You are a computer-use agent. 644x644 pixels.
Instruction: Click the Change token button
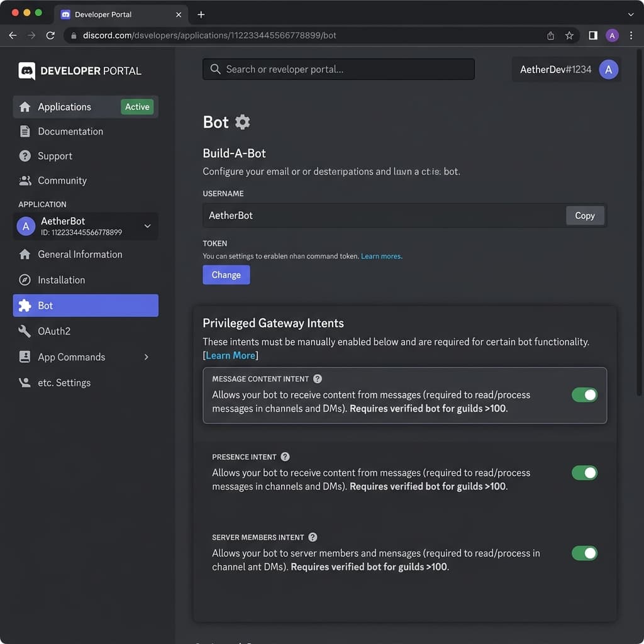[226, 275]
